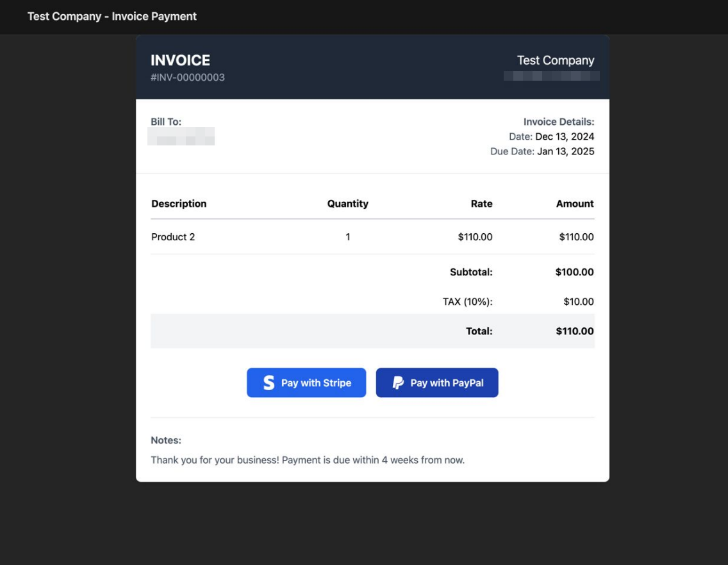Image resolution: width=728 pixels, height=565 pixels.
Task: Select the highlighted Total row showing $110.00
Action: [x=372, y=331]
